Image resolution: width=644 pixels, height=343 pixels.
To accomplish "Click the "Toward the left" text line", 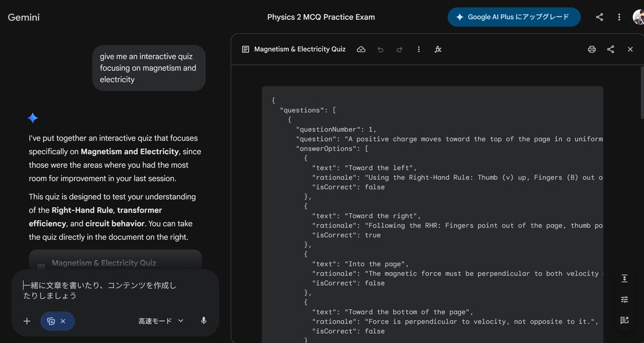I will point(364,168).
